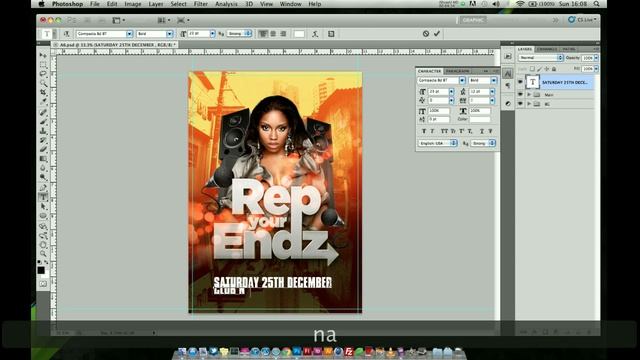Hide the Main layer group
The image size is (640, 360).
click(520, 94)
